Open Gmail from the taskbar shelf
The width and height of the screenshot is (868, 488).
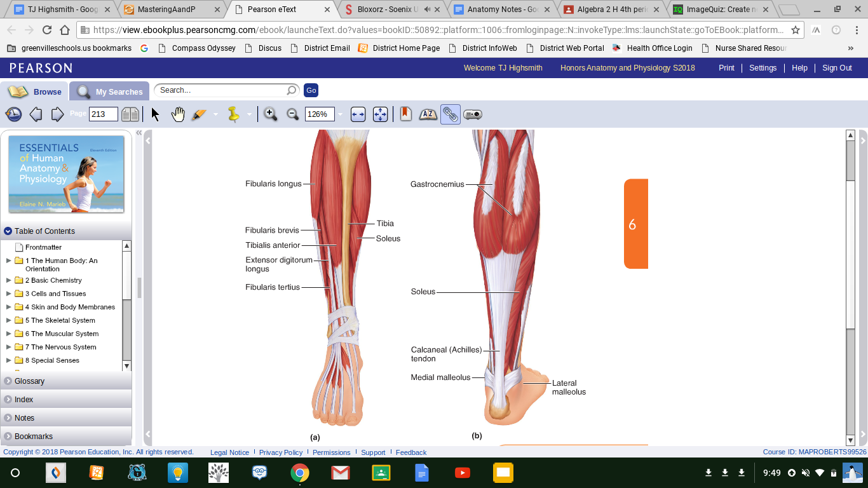pos(341,473)
